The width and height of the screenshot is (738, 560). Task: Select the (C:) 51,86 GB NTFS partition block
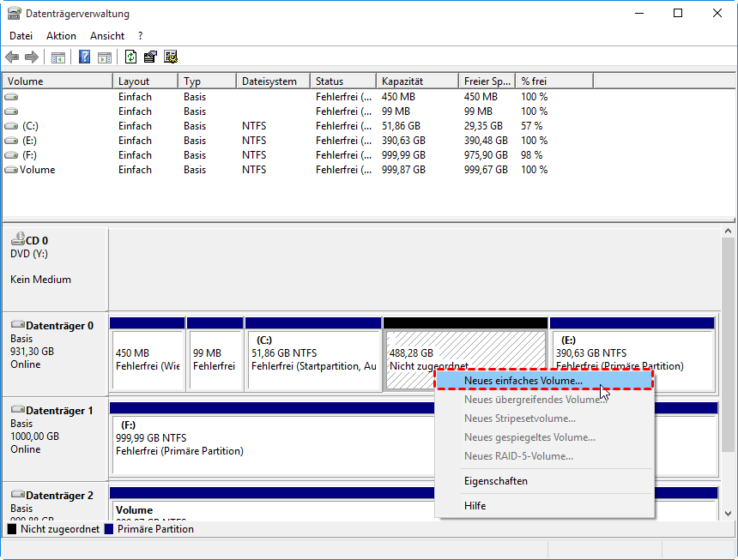coord(313,354)
